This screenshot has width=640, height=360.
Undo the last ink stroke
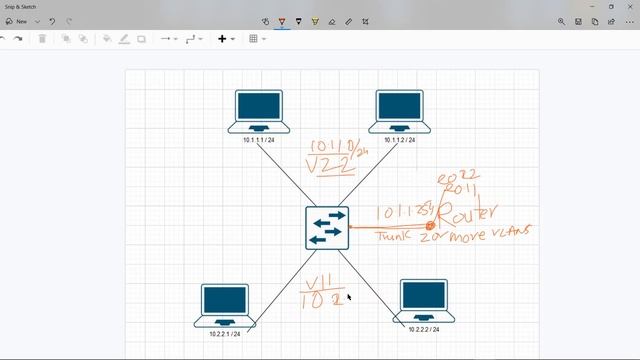coord(52,21)
